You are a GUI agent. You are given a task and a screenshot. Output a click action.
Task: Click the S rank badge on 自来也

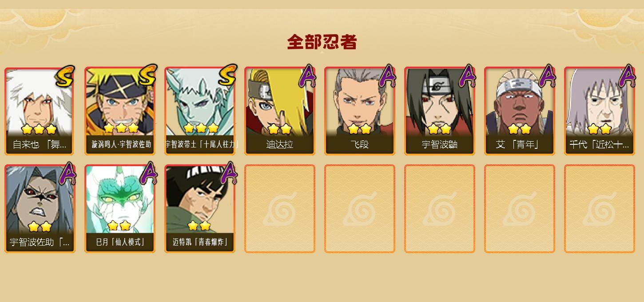tap(65, 76)
